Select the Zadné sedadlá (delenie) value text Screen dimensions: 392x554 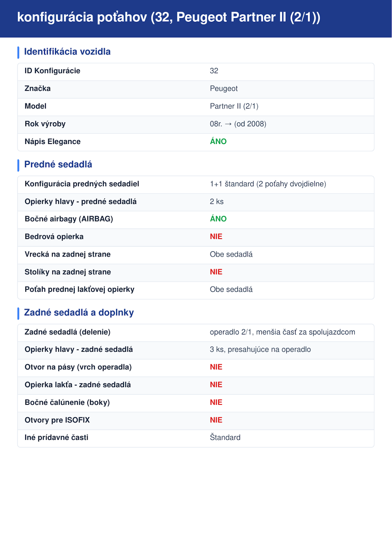[x=283, y=332]
